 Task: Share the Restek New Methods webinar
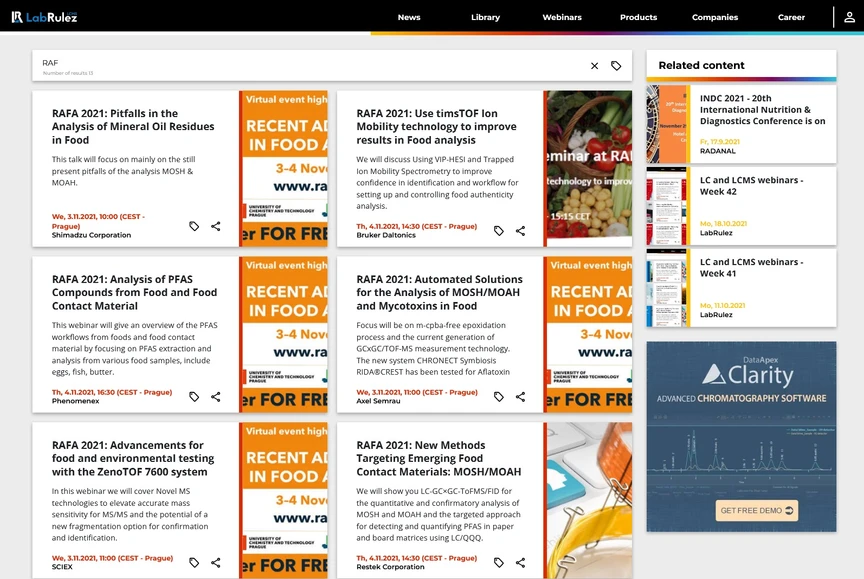pyautogui.click(x=521, y=562)
